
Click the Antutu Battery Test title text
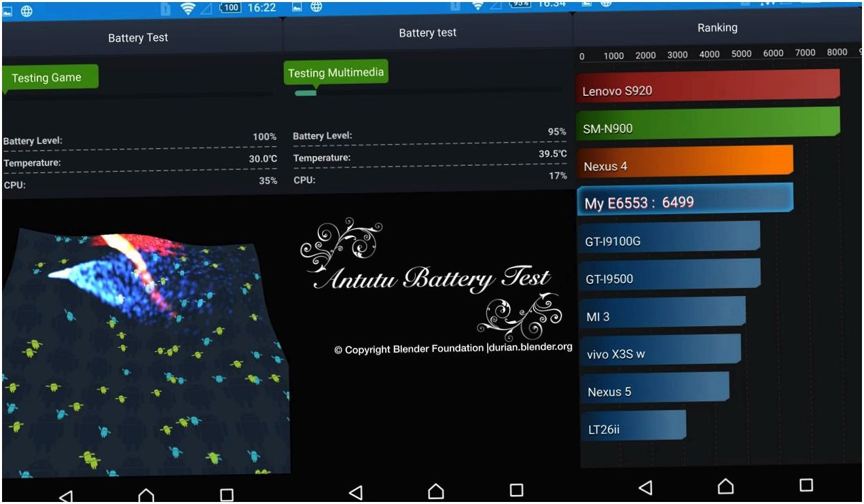click(432, 278)
